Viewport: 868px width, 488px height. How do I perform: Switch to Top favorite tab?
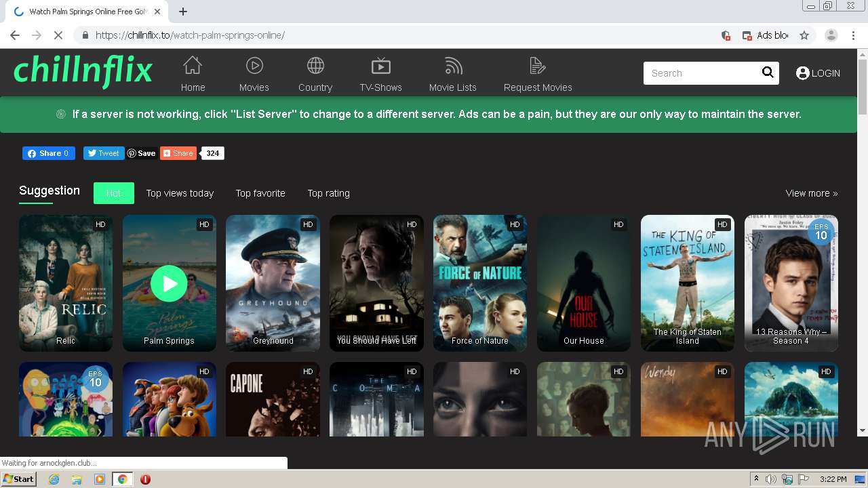(x=260, y=193)
